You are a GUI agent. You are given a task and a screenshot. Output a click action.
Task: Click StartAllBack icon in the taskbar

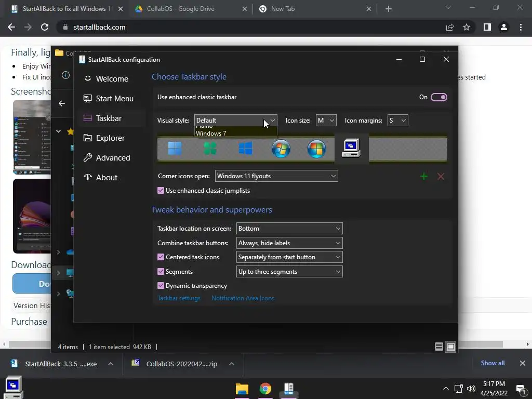coord(289,389)
